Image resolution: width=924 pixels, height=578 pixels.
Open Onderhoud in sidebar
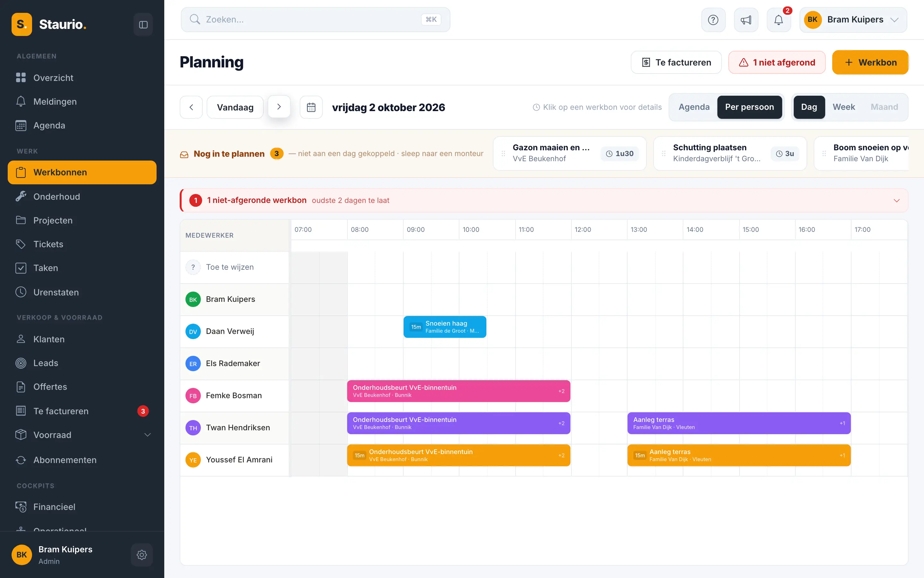point(82,197)
